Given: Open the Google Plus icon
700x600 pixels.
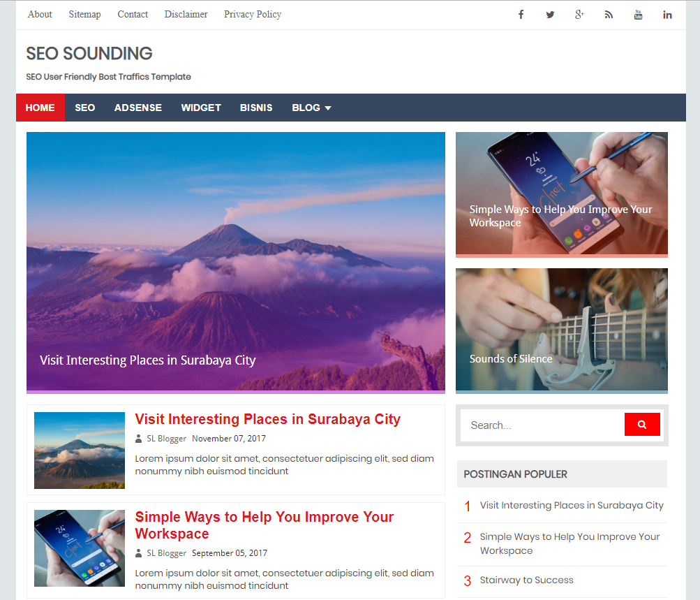Looking at the screenshot, I should 579,15.
